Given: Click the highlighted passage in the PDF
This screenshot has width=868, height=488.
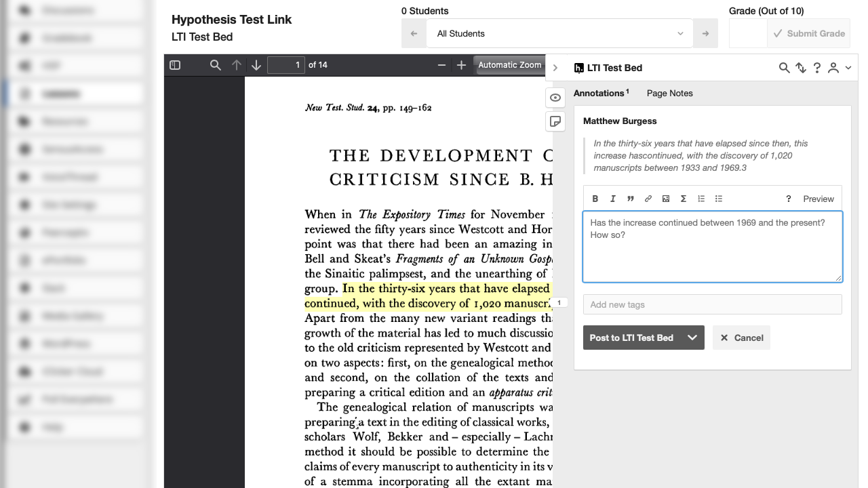Looking at the screenshot, I should [429, 296].
